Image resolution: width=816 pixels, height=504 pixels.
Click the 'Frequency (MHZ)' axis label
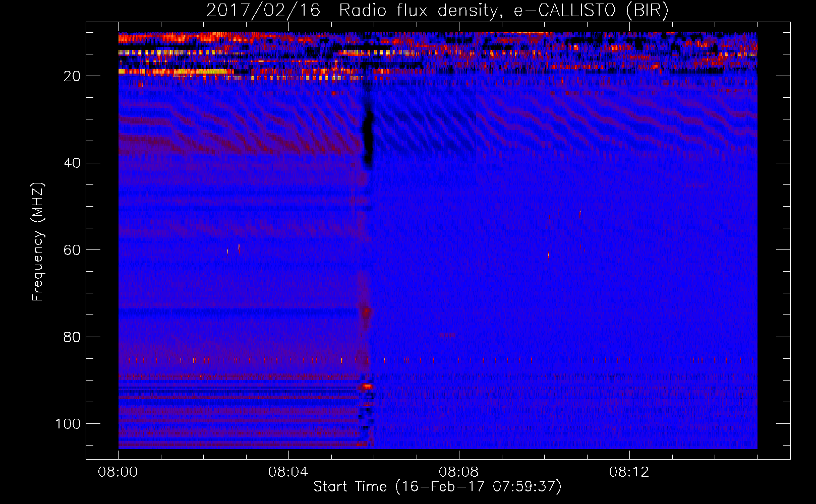tap(38, 241)
